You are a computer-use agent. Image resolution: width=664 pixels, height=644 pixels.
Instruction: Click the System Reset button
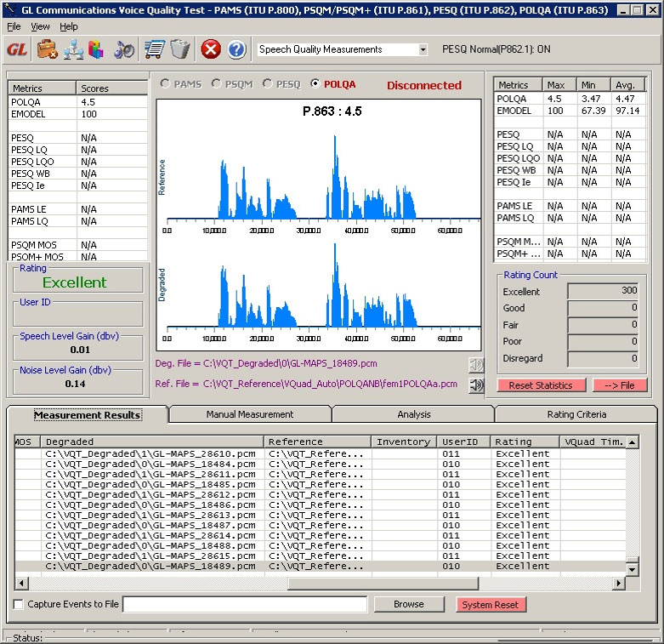[491, 605]
